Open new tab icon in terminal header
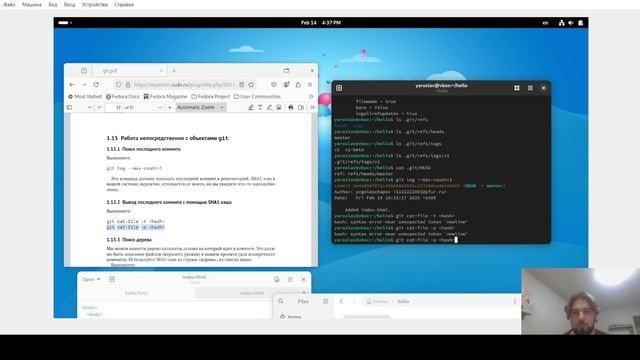This screenshot has height=360, width=640. click(339, 88)
